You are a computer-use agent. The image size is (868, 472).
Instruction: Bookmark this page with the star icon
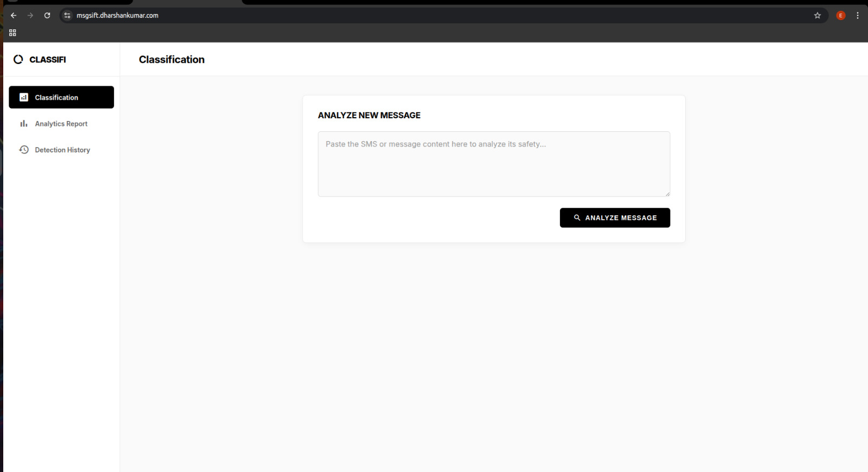tap(818, 15)
